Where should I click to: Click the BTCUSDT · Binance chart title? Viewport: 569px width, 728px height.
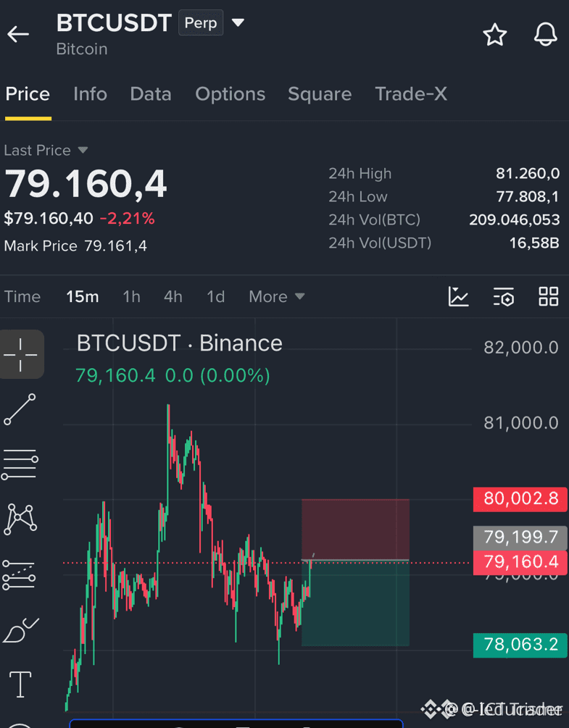point(179,343)
